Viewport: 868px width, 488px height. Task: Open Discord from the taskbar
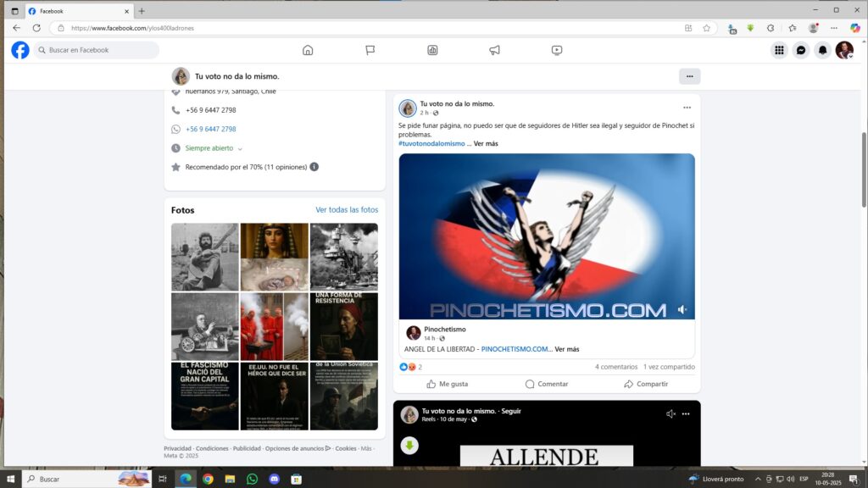click(274, 480)
